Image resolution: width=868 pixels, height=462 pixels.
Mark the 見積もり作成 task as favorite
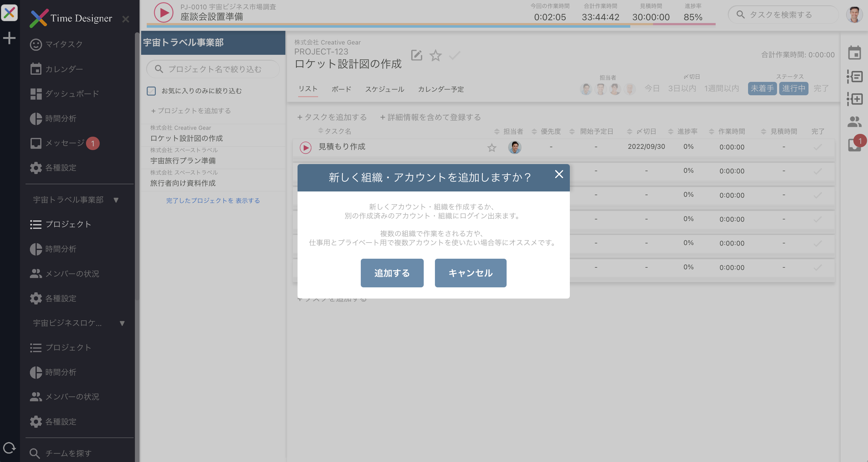point(492,148)
